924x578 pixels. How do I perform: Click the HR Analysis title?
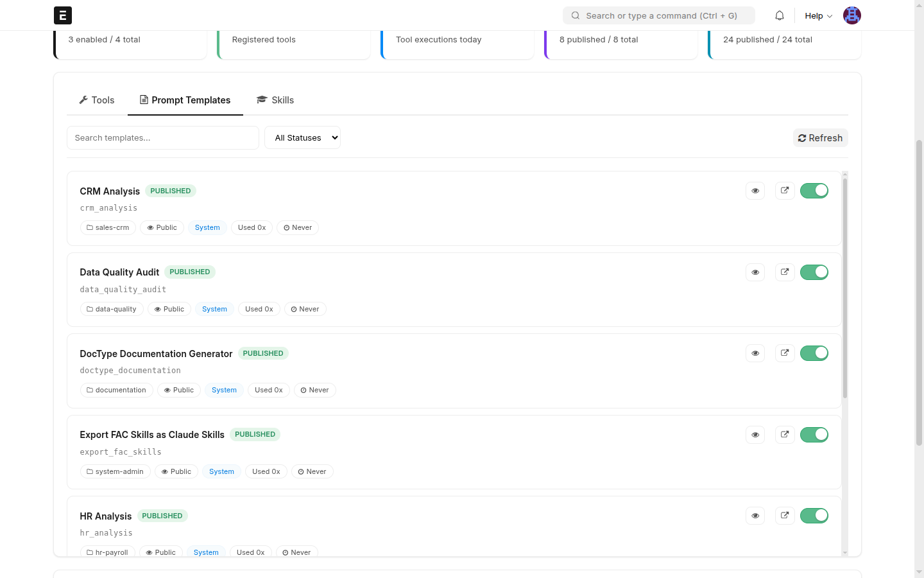tap(105, 516)
